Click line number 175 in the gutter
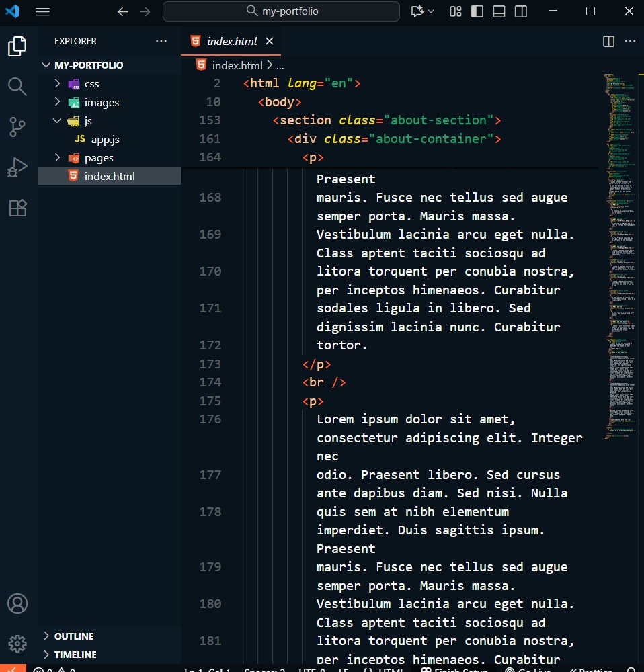 tap(210, 401)
